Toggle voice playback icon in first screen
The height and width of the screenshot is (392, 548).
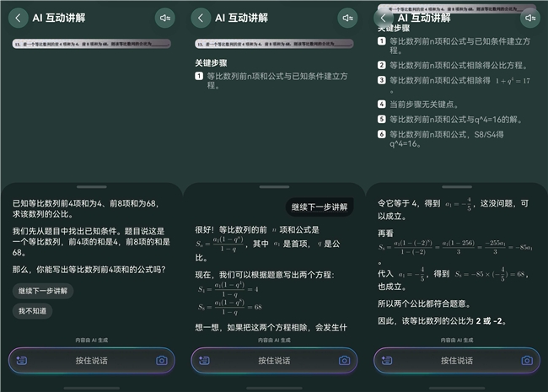point(165,18)
